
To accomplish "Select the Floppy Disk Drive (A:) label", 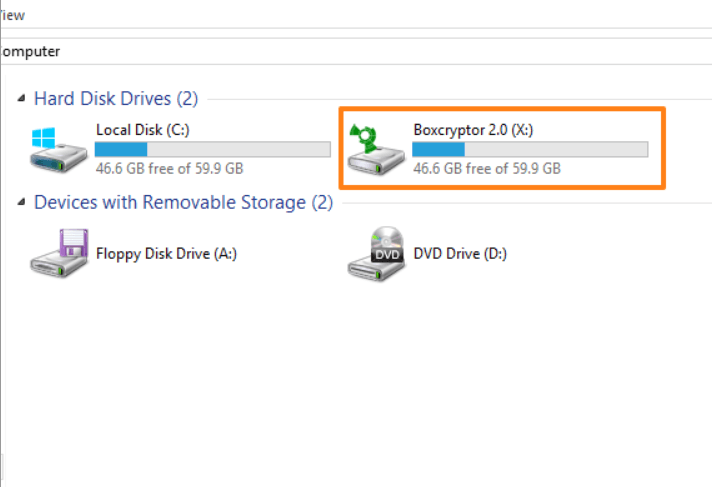I will coord(166,254).
